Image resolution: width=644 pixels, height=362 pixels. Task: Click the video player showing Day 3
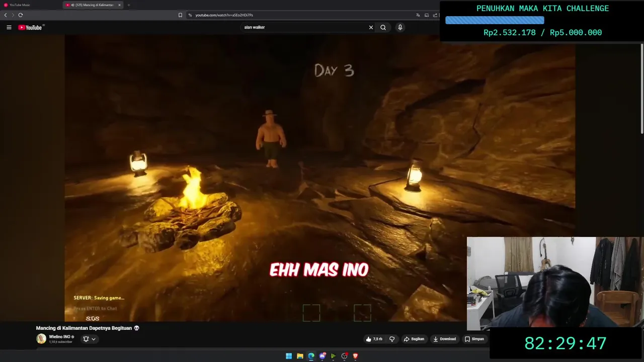tap(319, 178)
